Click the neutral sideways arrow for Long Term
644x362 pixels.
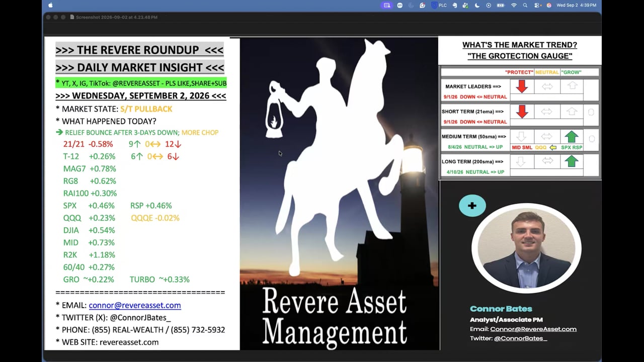click(547, 161)
